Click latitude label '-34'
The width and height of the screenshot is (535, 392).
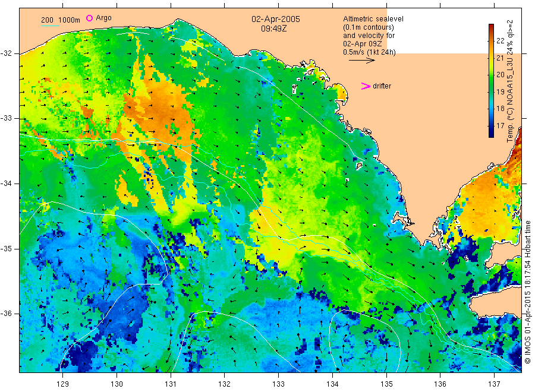point(6,184)
